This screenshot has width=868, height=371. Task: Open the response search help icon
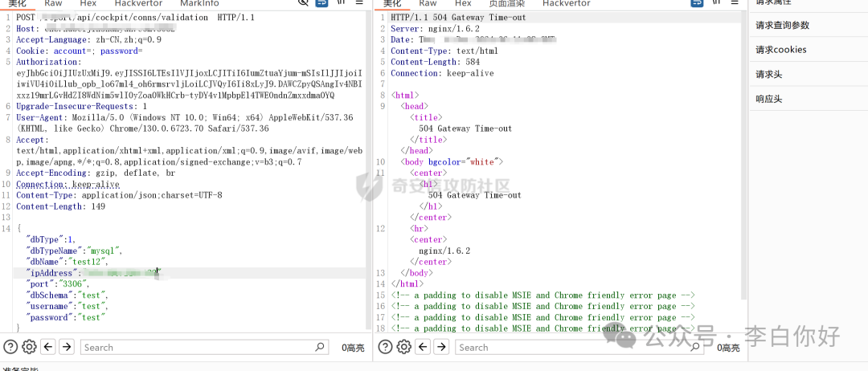coord(385,347)
